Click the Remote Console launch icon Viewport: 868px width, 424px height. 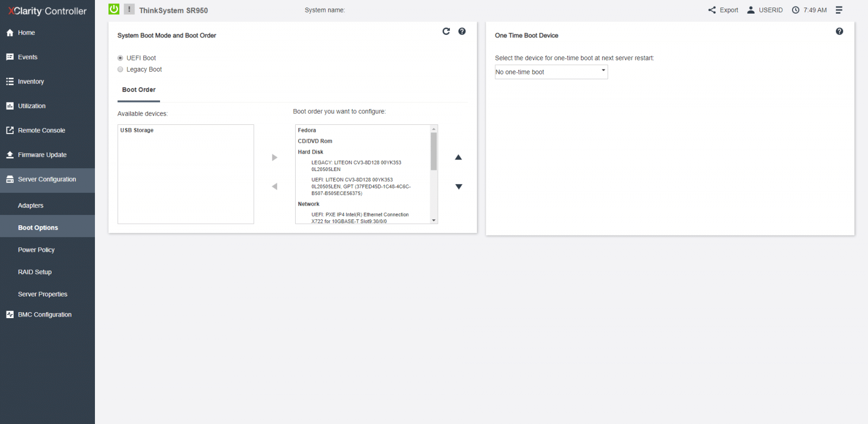10,130
